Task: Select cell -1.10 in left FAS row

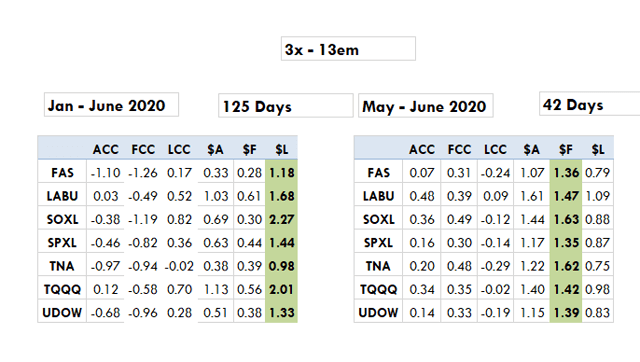Action: pyautogui.click(x=105, y=173)
